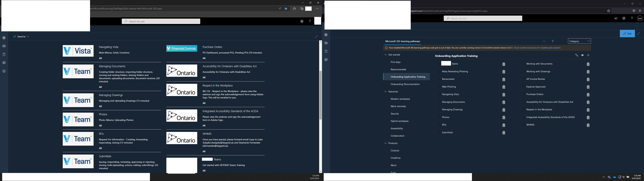This screenshot has width=644, height=181.
Task: Click Financial Controls thumbnail
Action: coord(181,48)
